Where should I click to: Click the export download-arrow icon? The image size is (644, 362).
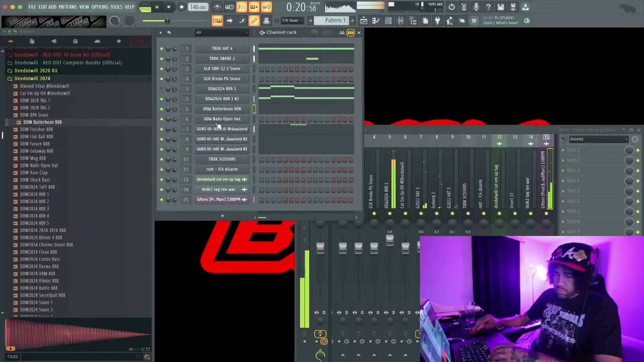click(525, 7)
